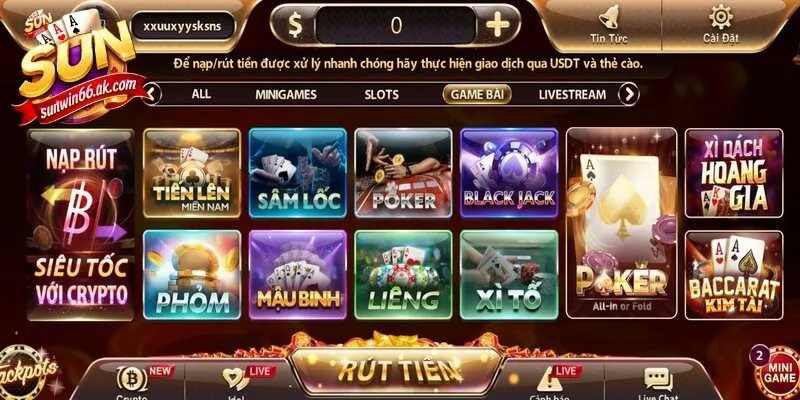The height and width of the screenshot is (400, 800).
Task: Click the RÚT TIỀN button
Action: 395,371
